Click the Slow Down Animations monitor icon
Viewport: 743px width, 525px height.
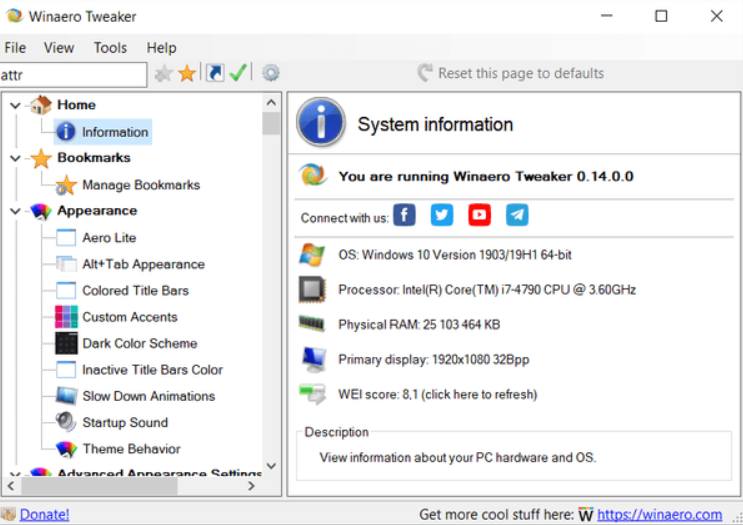click(66, 396)
